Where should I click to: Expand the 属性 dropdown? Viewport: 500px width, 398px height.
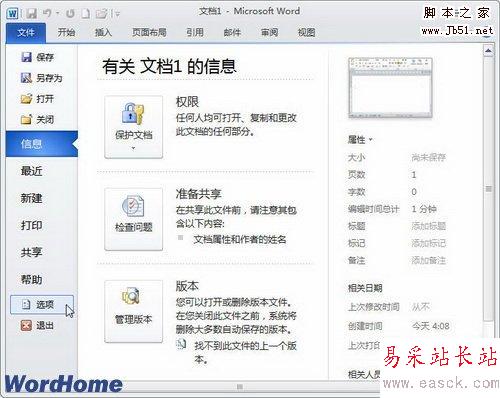360,140
